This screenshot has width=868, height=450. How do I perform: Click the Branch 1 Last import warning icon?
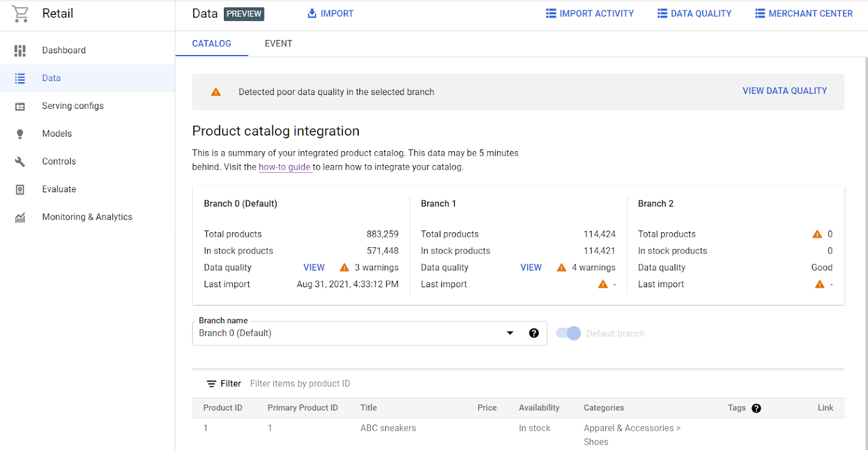pyautogui.click(x=603, y=284)
